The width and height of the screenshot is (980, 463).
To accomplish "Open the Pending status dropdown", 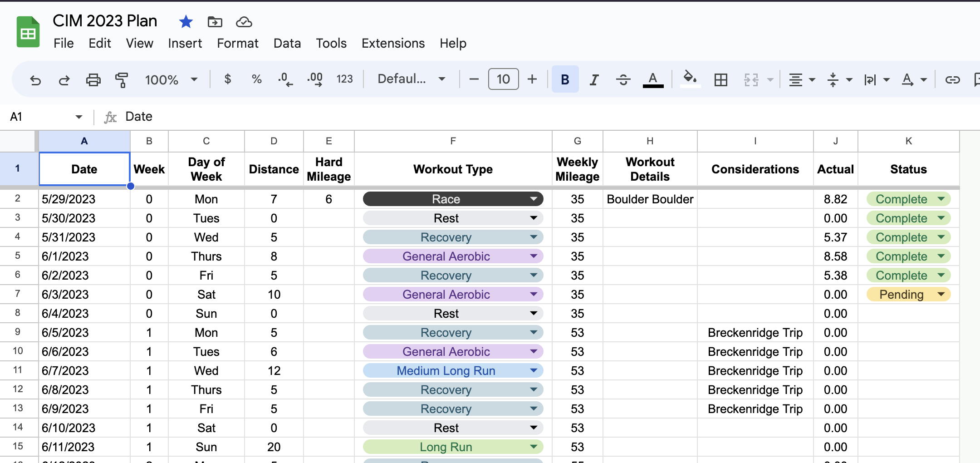I will click(941, 294).
